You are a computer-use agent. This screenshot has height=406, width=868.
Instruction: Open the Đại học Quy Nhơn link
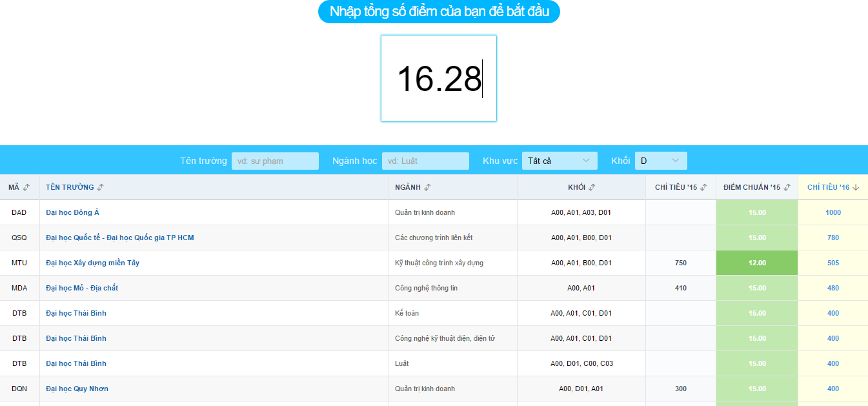[77, 389]
